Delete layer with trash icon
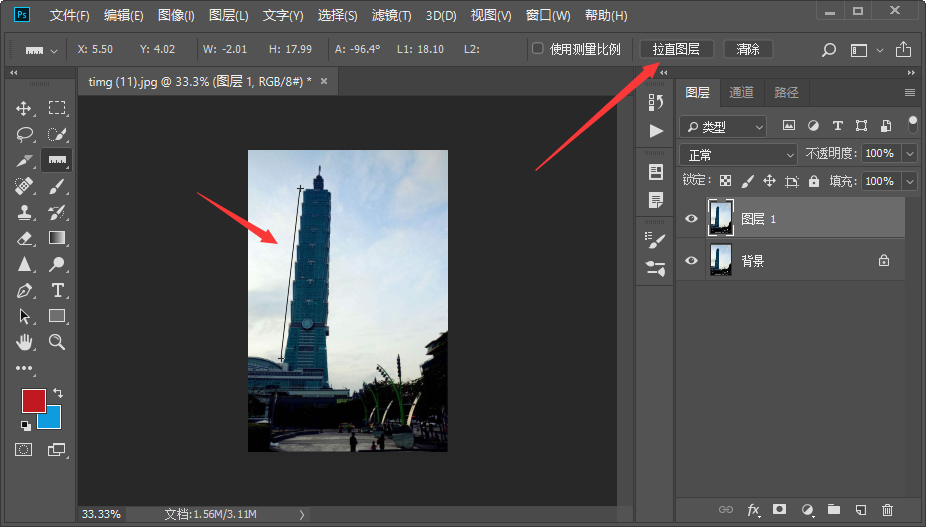The height and width of the screenshot is (527, 926). (x=887, y=509)
